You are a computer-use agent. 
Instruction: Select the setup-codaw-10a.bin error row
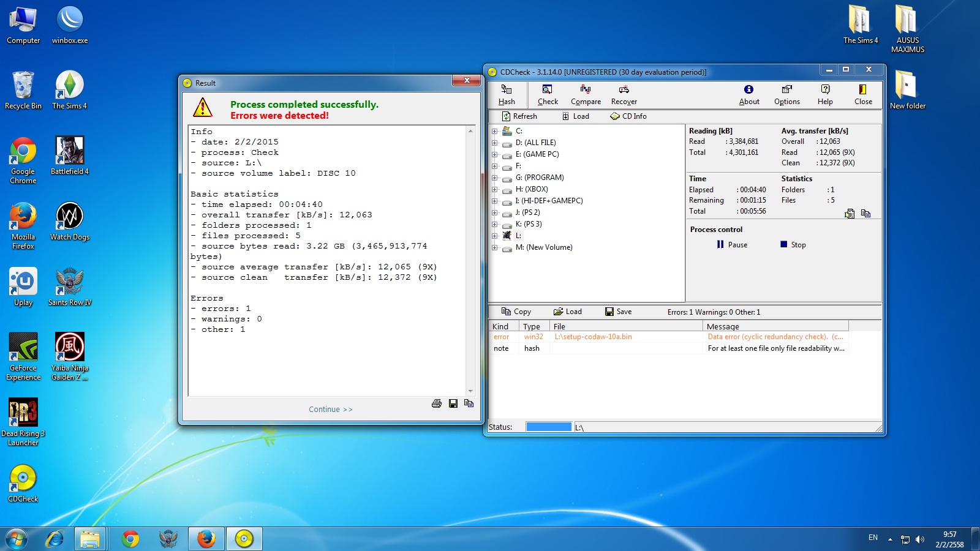point(593,337)
